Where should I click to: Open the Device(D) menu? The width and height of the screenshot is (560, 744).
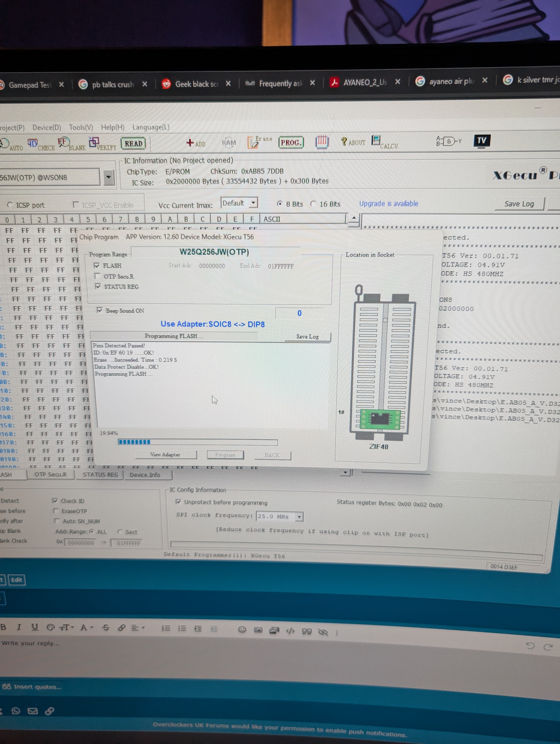47,127
